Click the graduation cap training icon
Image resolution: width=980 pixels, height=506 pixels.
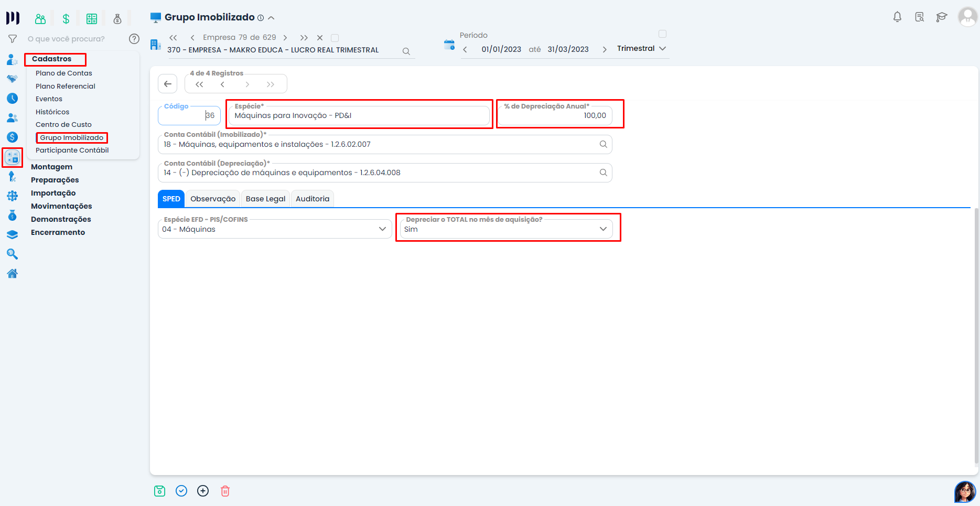(941, 17)
